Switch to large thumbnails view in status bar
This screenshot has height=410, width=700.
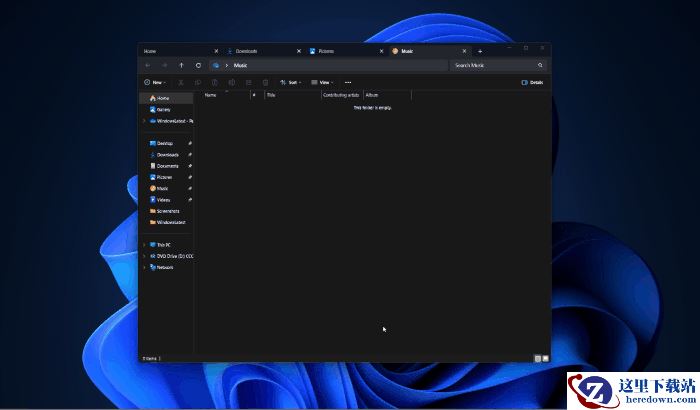tap(545, 359)
